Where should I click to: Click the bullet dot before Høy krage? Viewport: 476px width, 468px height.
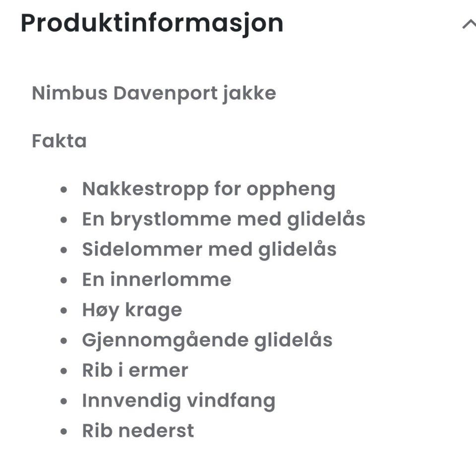pyautogui.click(x=63, y=311)
